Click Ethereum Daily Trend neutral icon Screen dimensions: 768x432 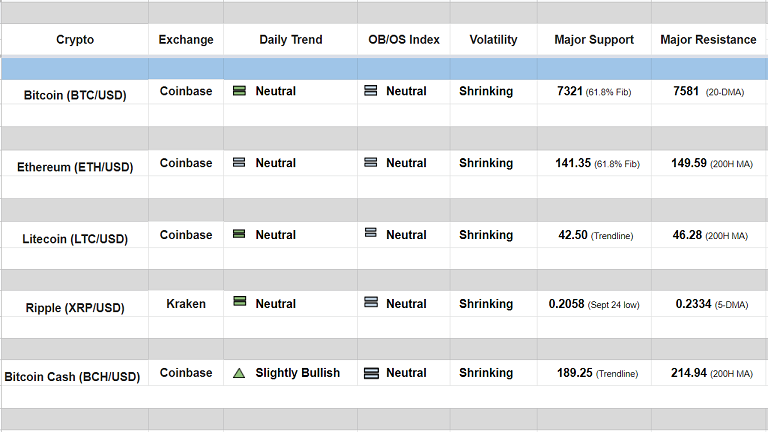pos(239,163)
